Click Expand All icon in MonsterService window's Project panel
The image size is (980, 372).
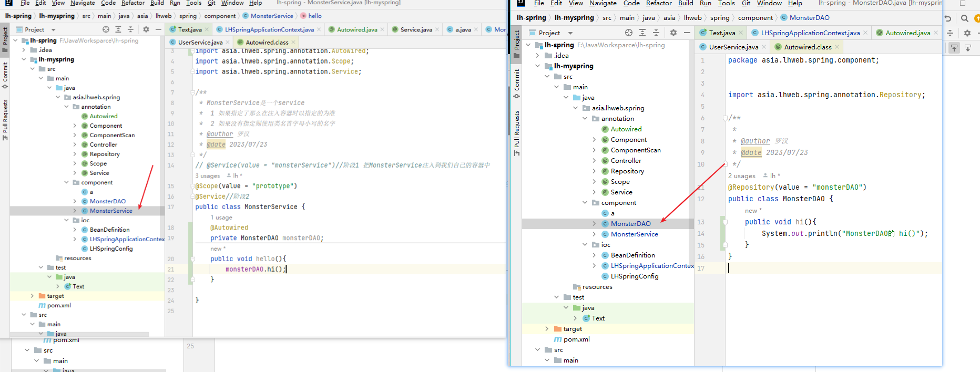click(x=118, y=29)
